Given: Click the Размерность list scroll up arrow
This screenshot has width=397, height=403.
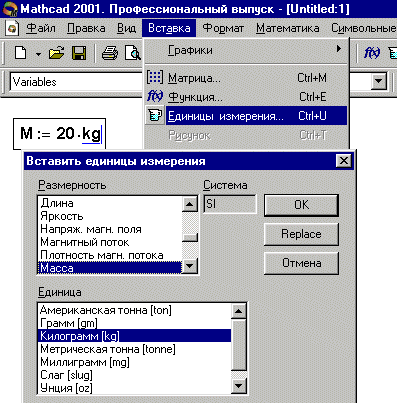Looking at the screenshot, I should 190,204.
